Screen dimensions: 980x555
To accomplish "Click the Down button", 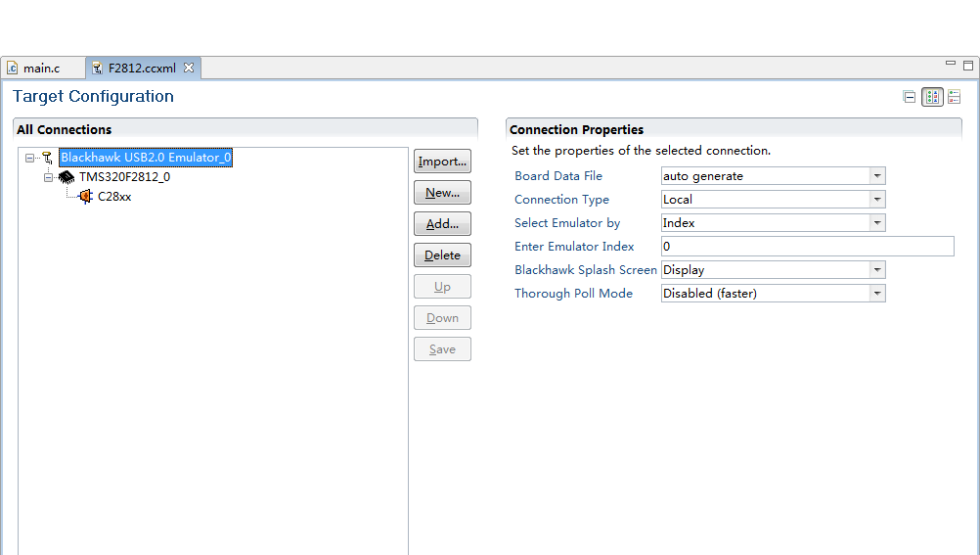I will 442,318.
